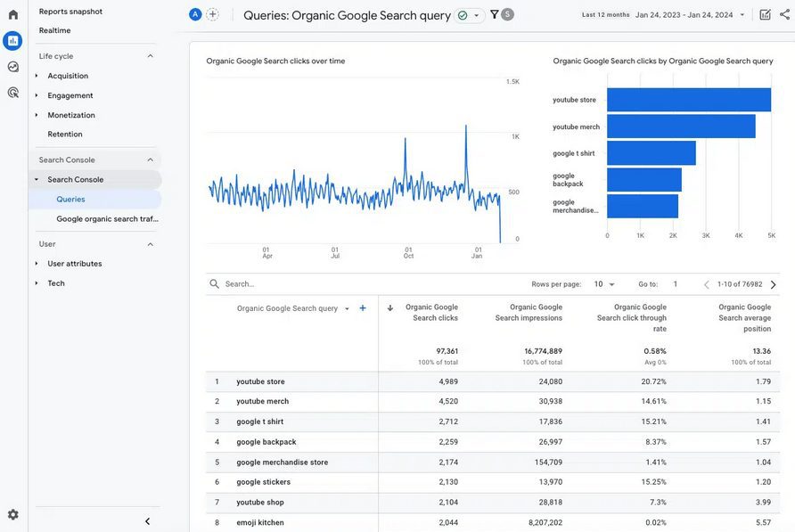Viewport: 795px width, 532px height.
Task: Expand the Acquisition topic
Action: [37, 76]
